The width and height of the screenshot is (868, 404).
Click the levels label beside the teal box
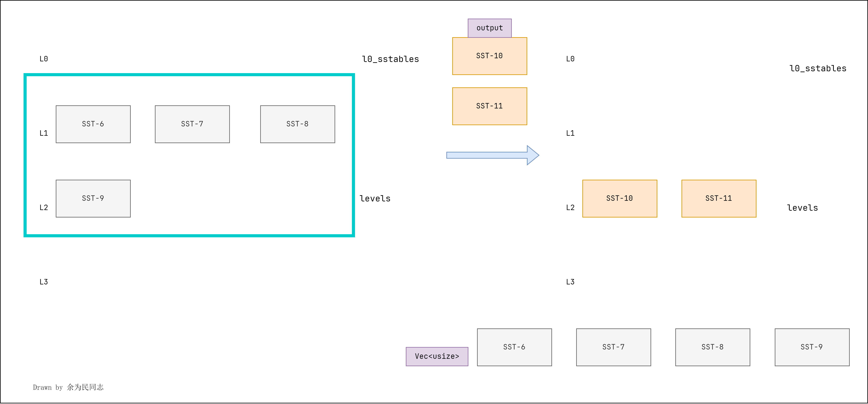[375, 198]
